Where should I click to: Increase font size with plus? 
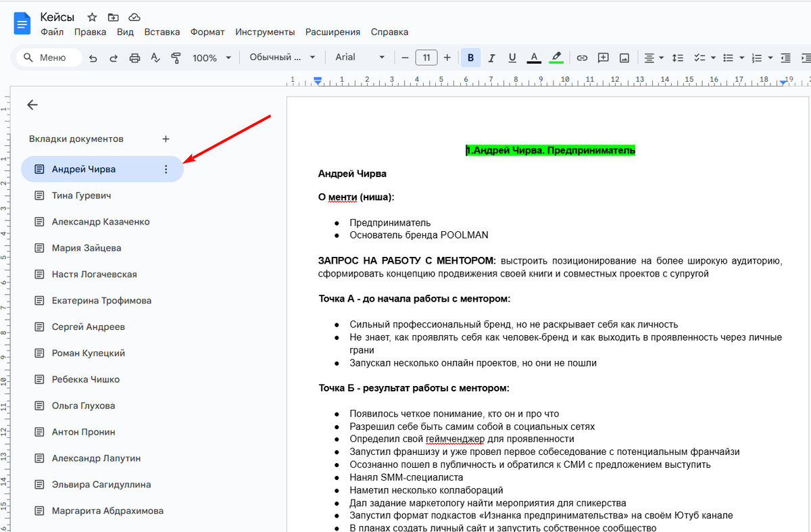[x=447, y=57]
